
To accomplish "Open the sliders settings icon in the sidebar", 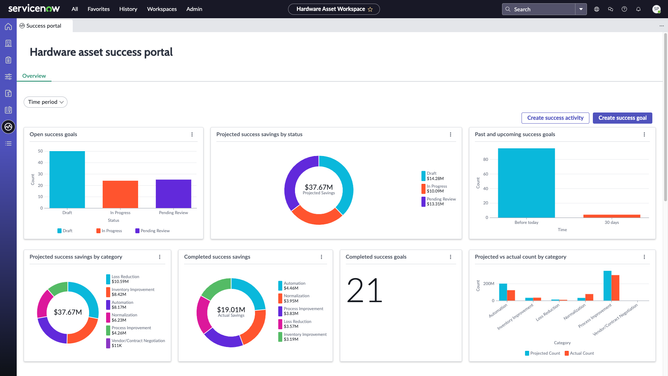I will [8, 77].
